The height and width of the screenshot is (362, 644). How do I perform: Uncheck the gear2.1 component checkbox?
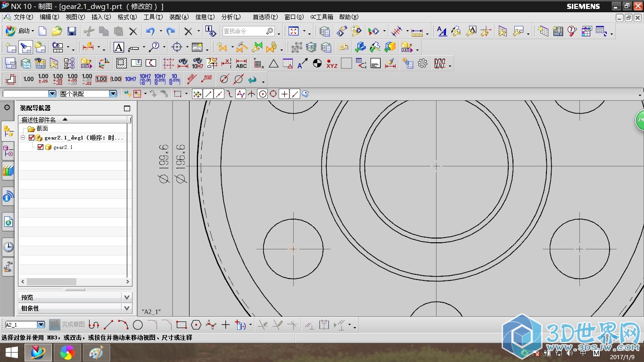(41, 147)
